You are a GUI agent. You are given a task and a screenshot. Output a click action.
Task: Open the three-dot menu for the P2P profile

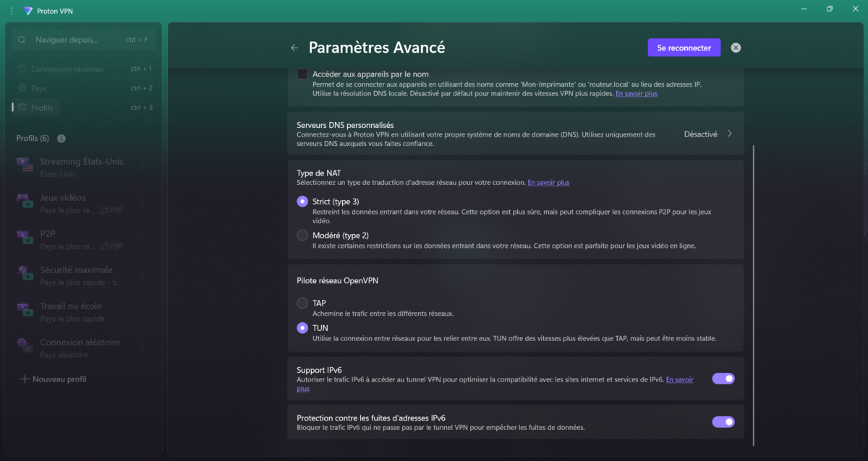(142, 239)
